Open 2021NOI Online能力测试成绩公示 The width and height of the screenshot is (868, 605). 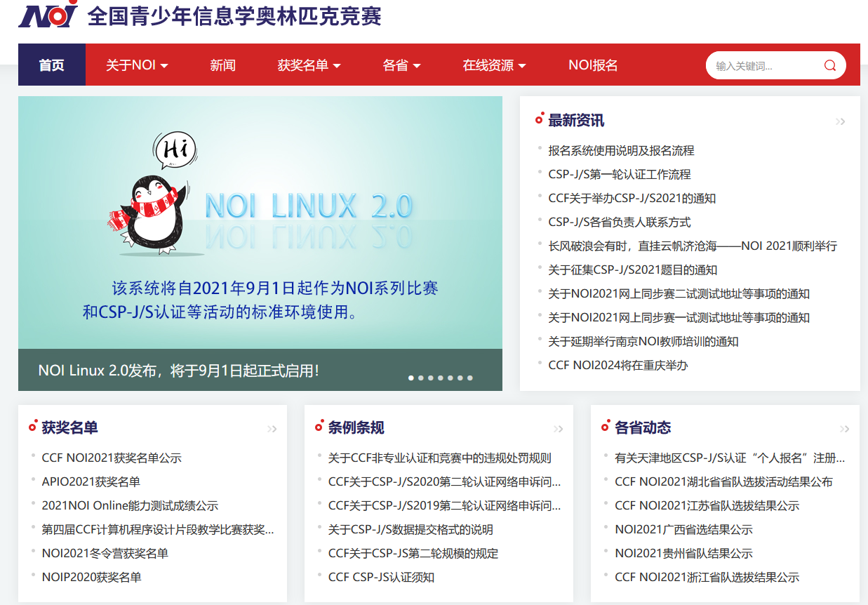point(130,506)
